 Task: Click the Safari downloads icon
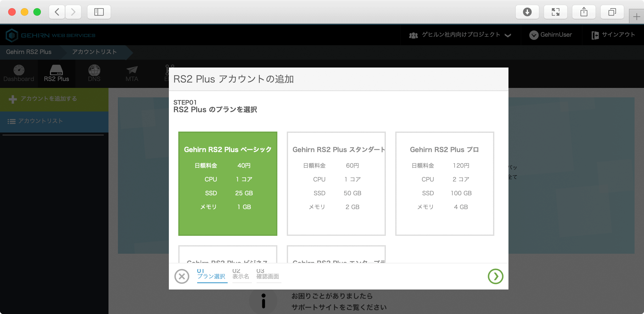(527, 12)
